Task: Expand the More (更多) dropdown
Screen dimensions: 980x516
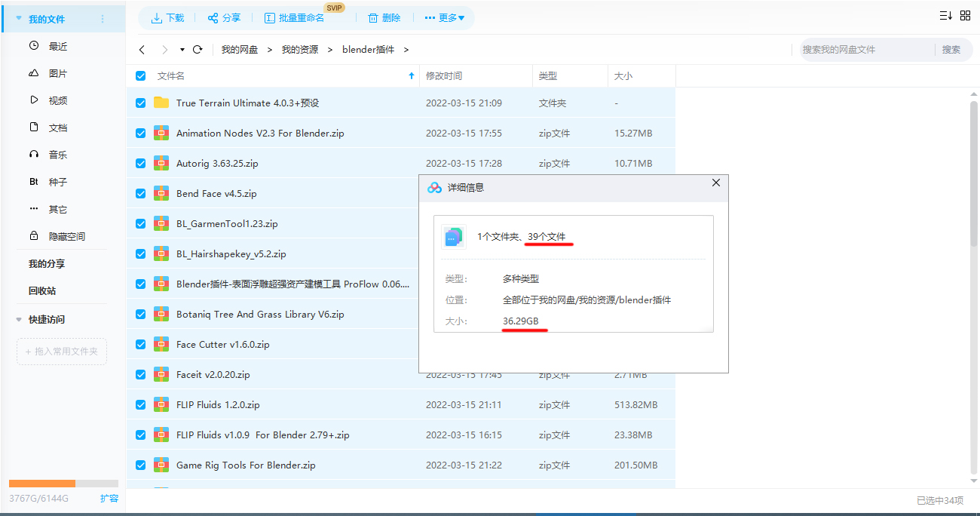Action: click(445, 17)
